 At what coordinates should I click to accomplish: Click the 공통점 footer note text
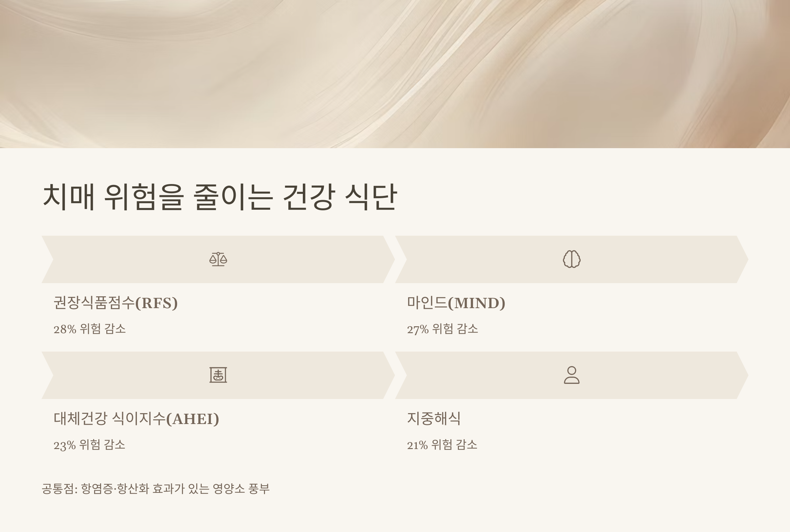(x=156, y=489)
